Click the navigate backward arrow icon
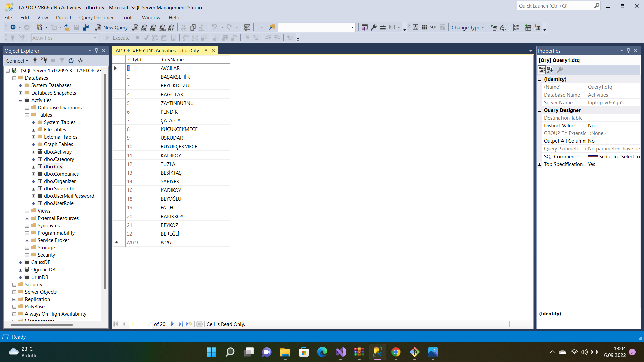 click(x=13, y=27)
